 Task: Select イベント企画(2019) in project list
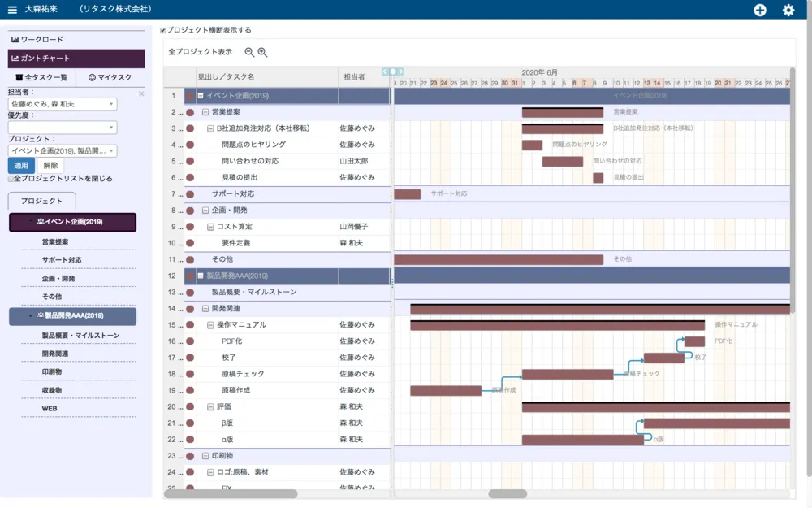click(72, 222)
